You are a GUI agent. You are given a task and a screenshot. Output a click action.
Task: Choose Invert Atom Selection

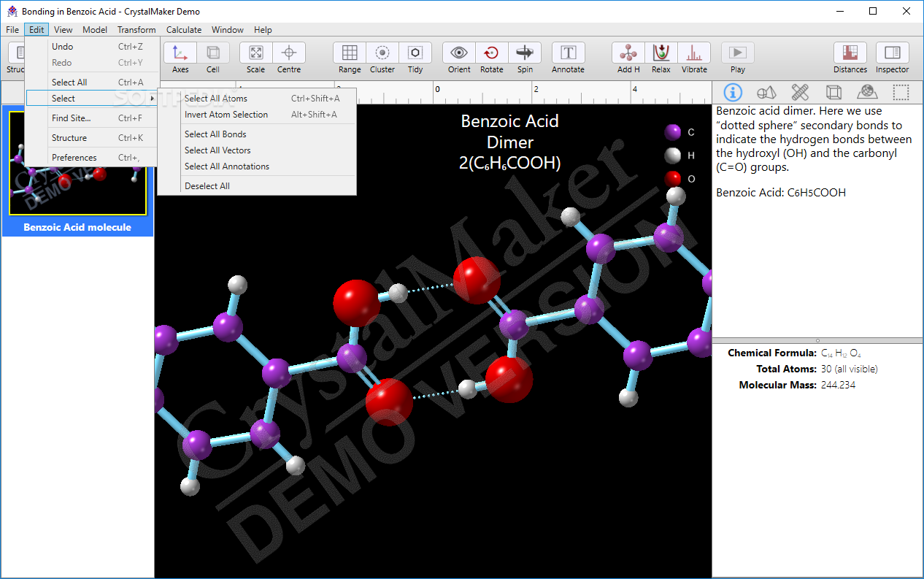coord(257,115)
